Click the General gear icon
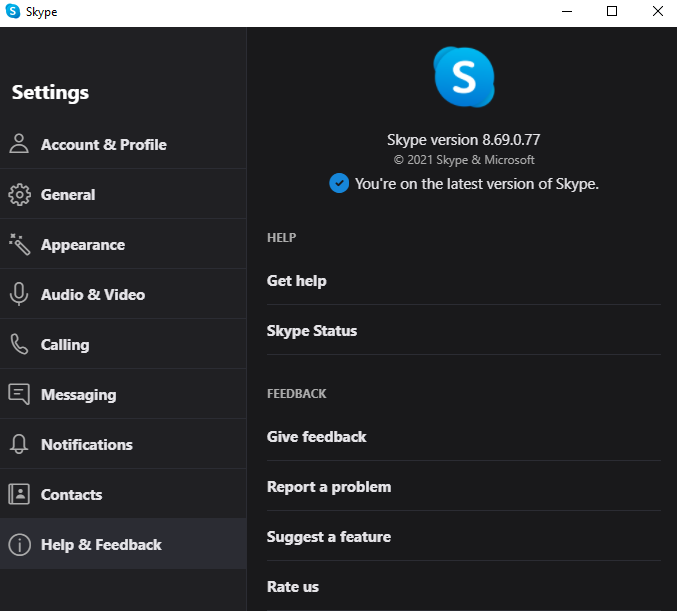Screen dimensions: 677x611 (19, 194)
